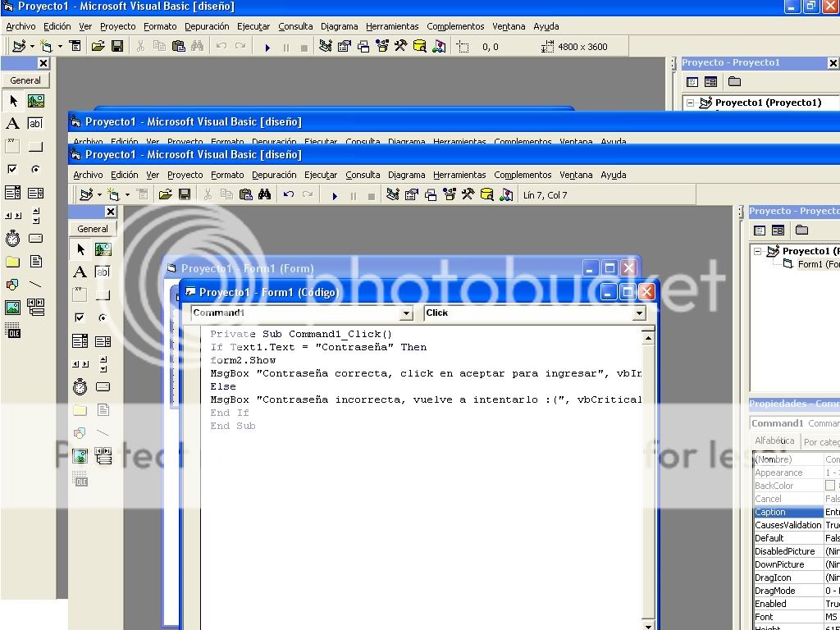Select the TextBox tool in the rearmost toolbox
This screenshot has width=840, height=630.
tap(35, 124)
